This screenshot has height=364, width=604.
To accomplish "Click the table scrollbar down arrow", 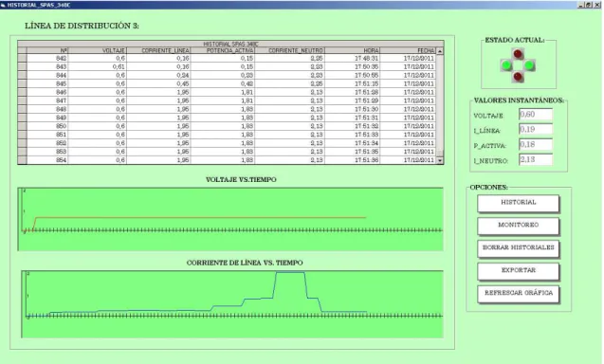I will (x=440, y=160).
